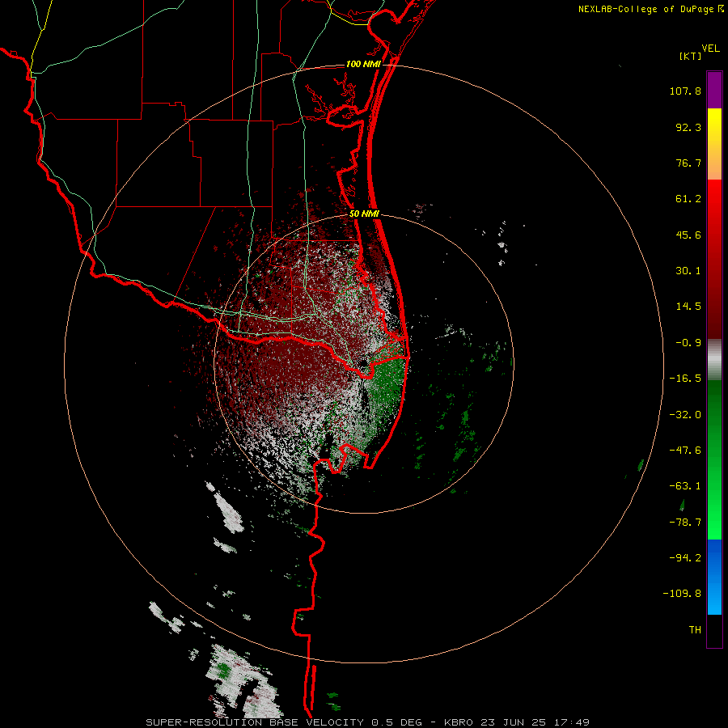Click the 100 NMI range ring label

point(363,64)
